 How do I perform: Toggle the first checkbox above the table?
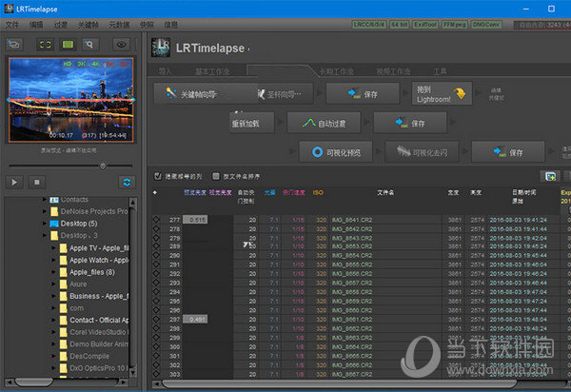[158, 176]
